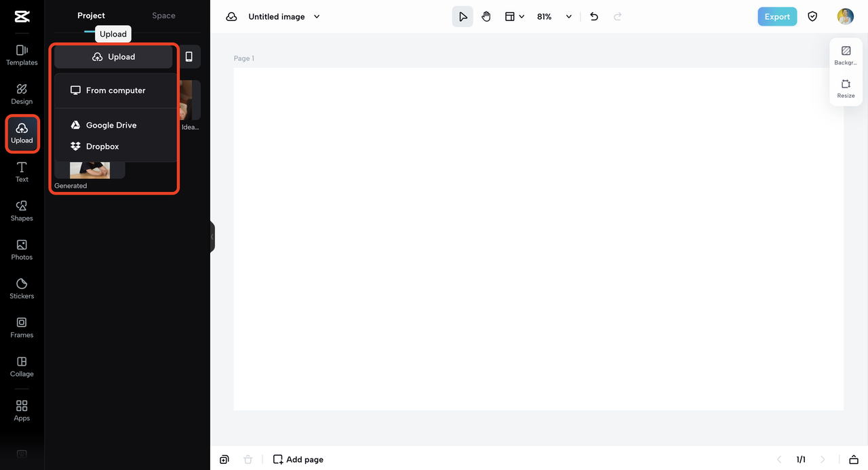
Task: Open the user profile avatar
Action: click(x=845, y=16)
